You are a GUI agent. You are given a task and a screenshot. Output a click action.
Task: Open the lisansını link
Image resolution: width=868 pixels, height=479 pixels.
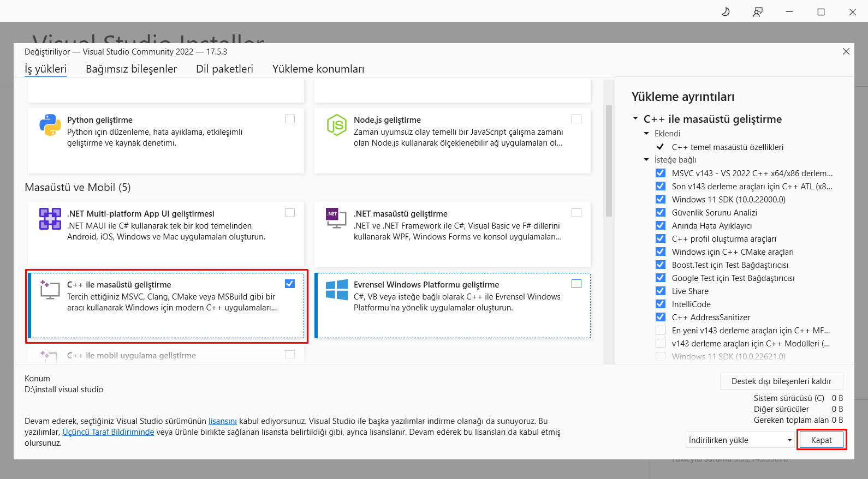[x=223, y=421]
